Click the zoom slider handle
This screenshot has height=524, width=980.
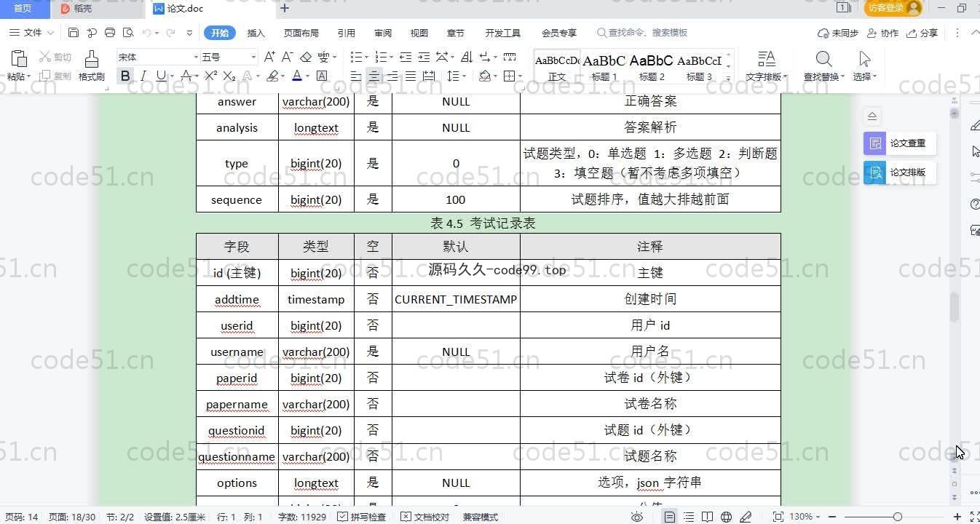[x=898, y=517]
